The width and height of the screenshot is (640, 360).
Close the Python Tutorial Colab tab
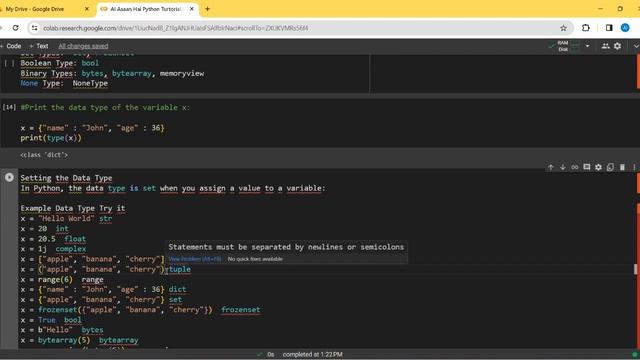[x=191, y=9]
